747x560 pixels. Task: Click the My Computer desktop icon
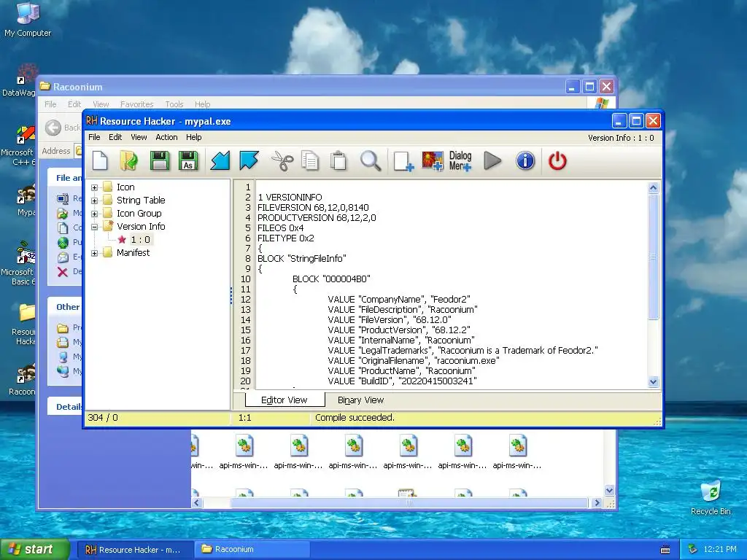point(28,19)
